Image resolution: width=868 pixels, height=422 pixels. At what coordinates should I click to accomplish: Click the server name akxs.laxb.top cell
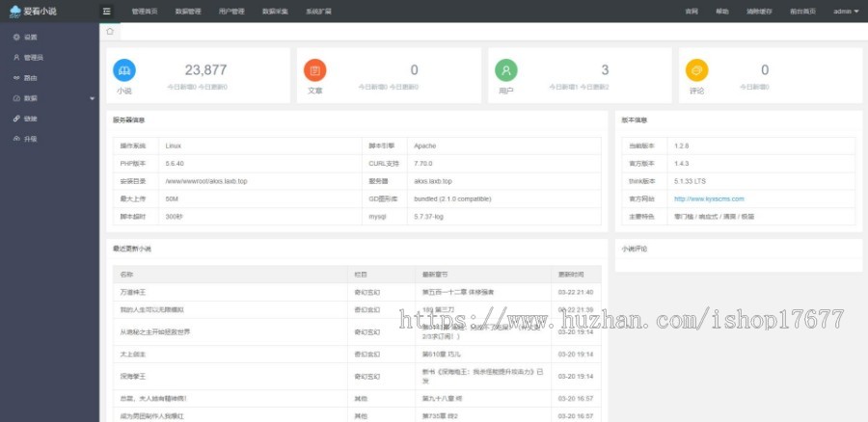point(433,181)
